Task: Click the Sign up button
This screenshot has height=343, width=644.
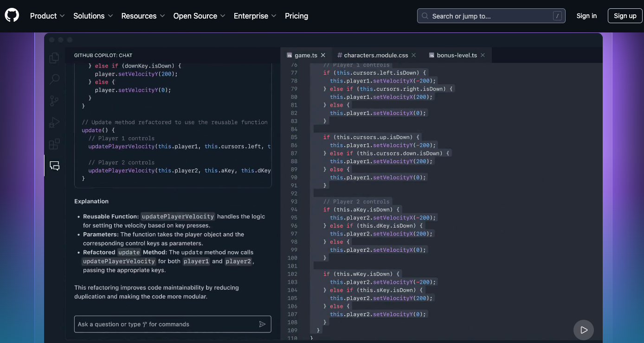Action: pos(625,15)
